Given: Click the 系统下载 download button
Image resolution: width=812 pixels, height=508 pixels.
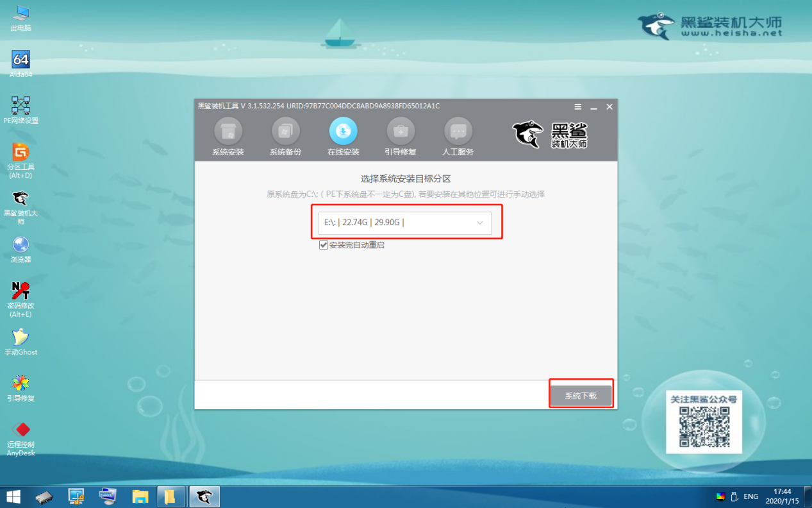Looking at the screenshot, I should click(x=581, y=394).
